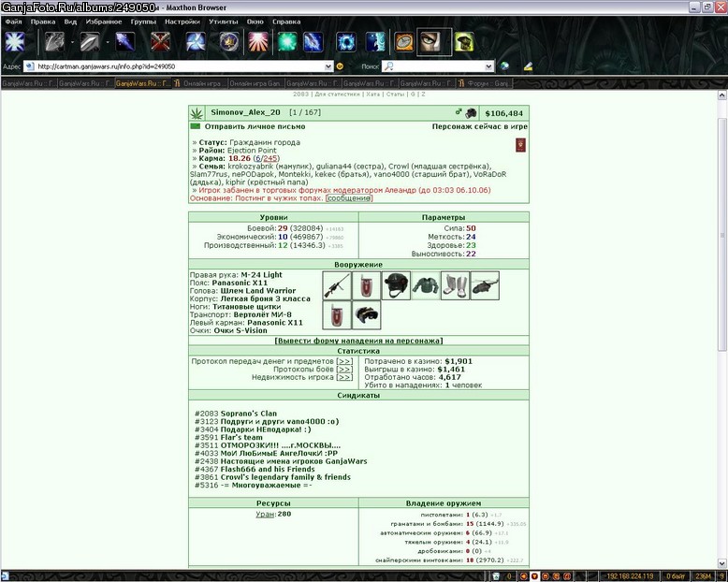This screenshot has width=728, height=582.
Task: Click the vertical scrollbar down arrow
Action: pos(722,564)
